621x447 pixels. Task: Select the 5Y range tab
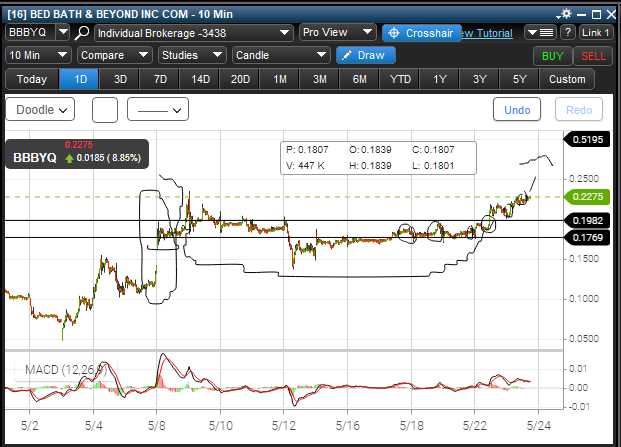click(520, 79)
